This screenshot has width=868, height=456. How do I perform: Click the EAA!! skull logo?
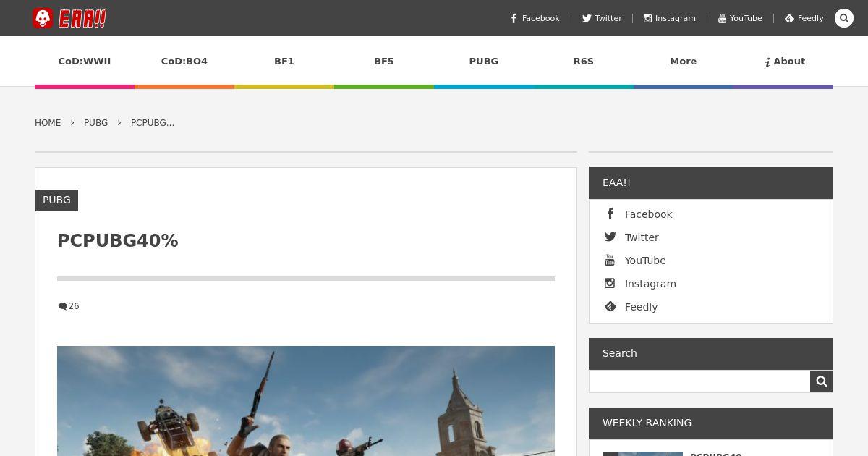69,18
